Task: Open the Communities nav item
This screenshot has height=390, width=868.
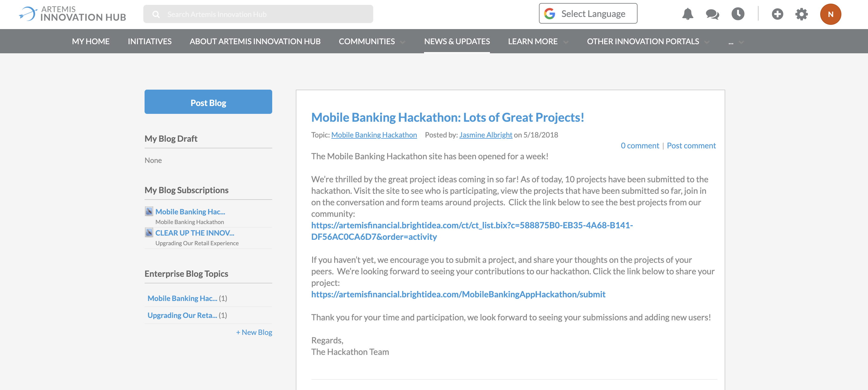Action: pyautogui.click(x=367, y=41)
